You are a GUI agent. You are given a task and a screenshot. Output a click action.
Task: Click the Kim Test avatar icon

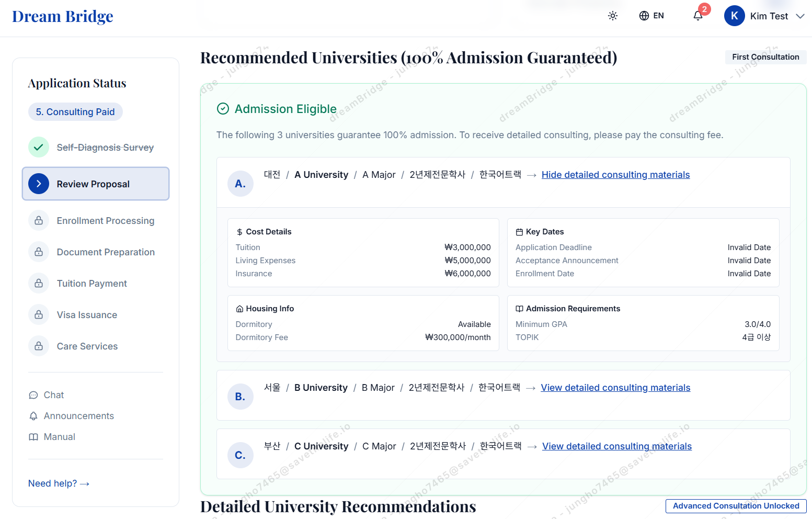coord(734,16)
